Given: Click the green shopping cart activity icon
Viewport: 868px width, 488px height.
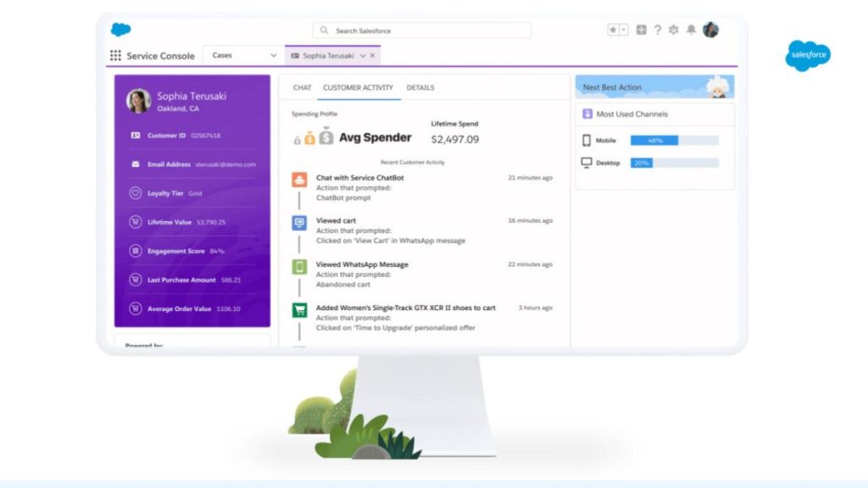Looking at the screenshot, I should click(299, 309).
